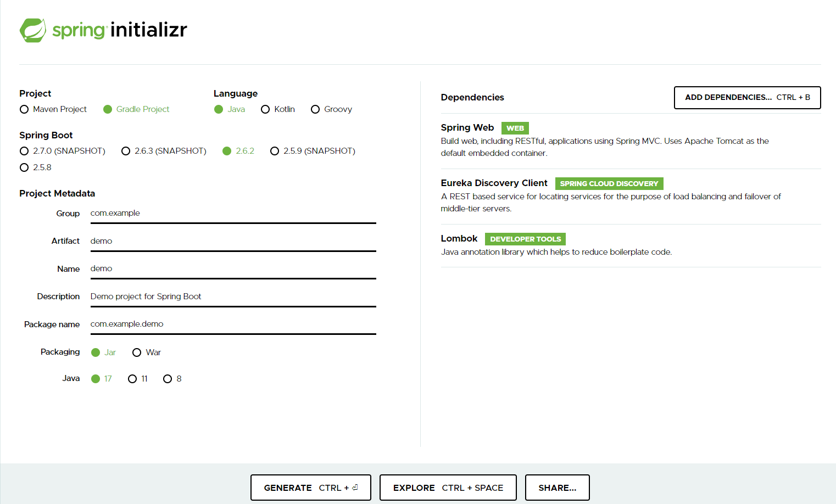Click the Explore button
Image resolution: width=836 pixels, height=504 pixels.
pyautogui.click(x=448, y=488)
